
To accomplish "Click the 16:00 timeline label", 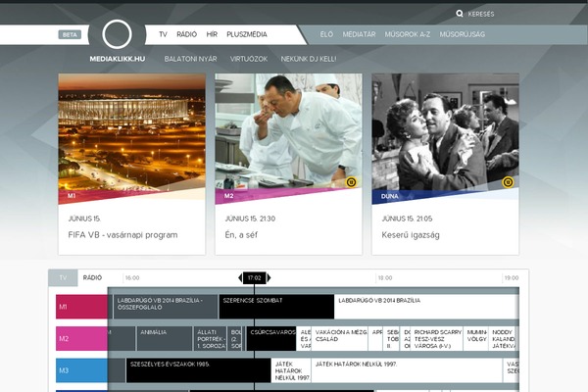I will tap(132, 278).
